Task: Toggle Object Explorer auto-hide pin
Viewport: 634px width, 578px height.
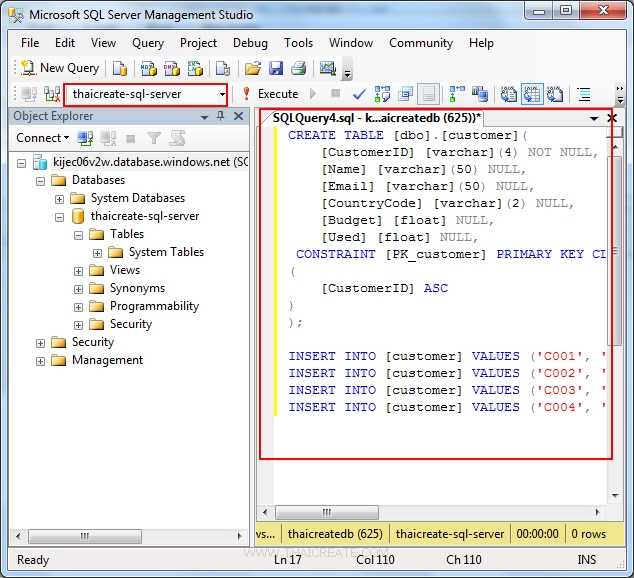Action: click(x=222, y=116)
